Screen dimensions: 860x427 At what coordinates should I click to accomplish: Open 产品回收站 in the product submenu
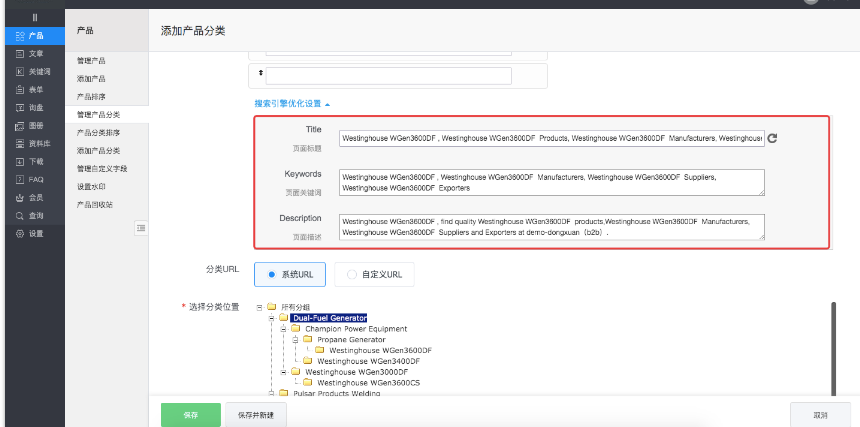pyautogui.click(x=95, y=204)
